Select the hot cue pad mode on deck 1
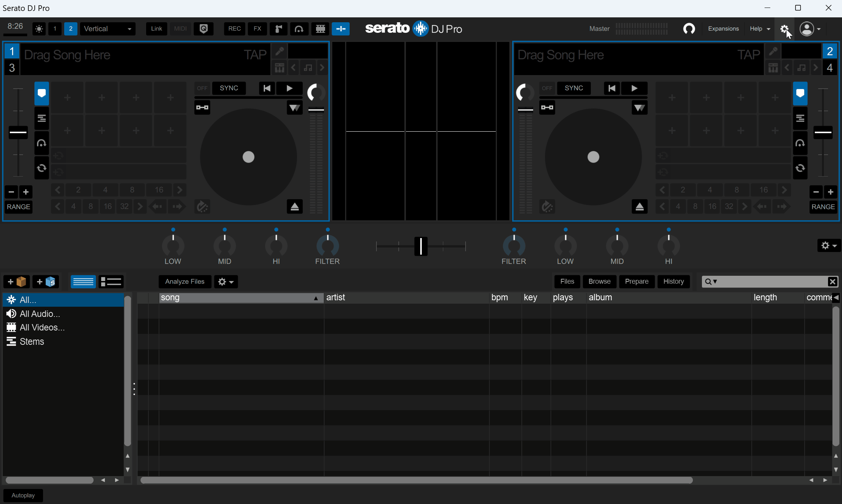The image size is (842, 504). [x=42, y=93]
